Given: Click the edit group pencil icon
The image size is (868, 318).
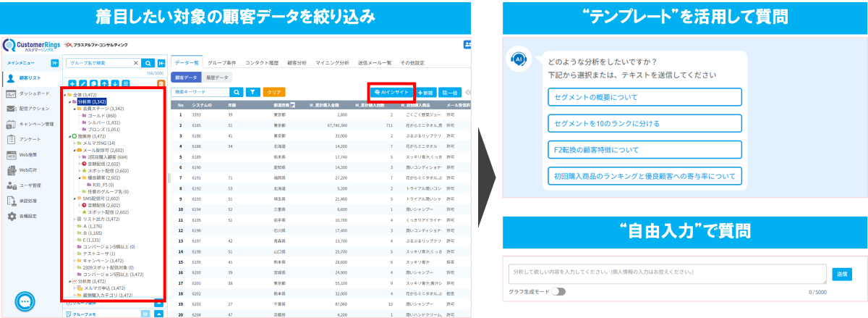Looking at the screenshot, I should tap(82, 84).
